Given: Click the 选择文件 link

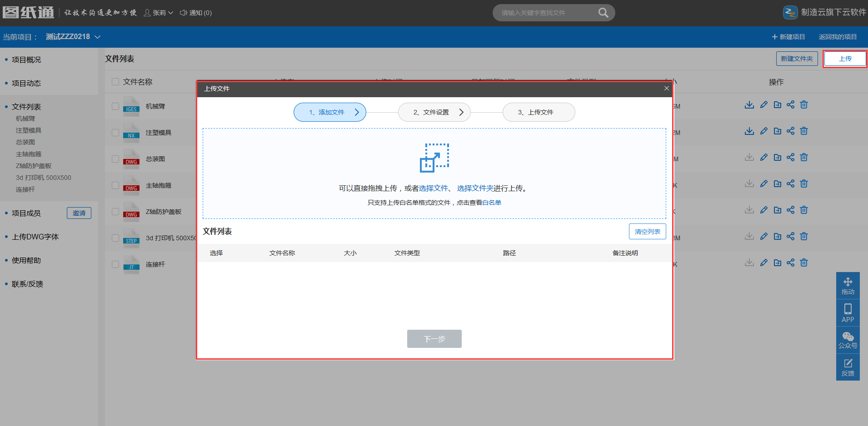Looking at the screenshot, I should pos(434,188).
